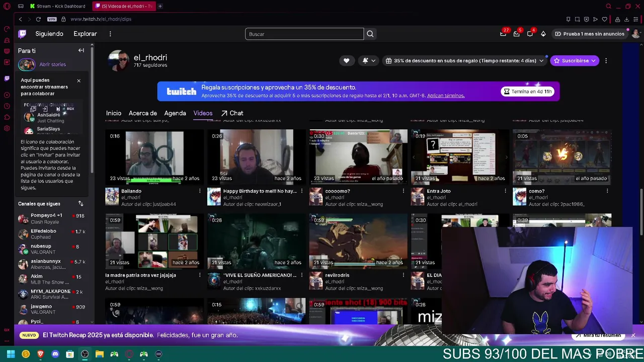Open the whispers chat icon with badge 4
644x362 pixels.
(x=530, y=34)
